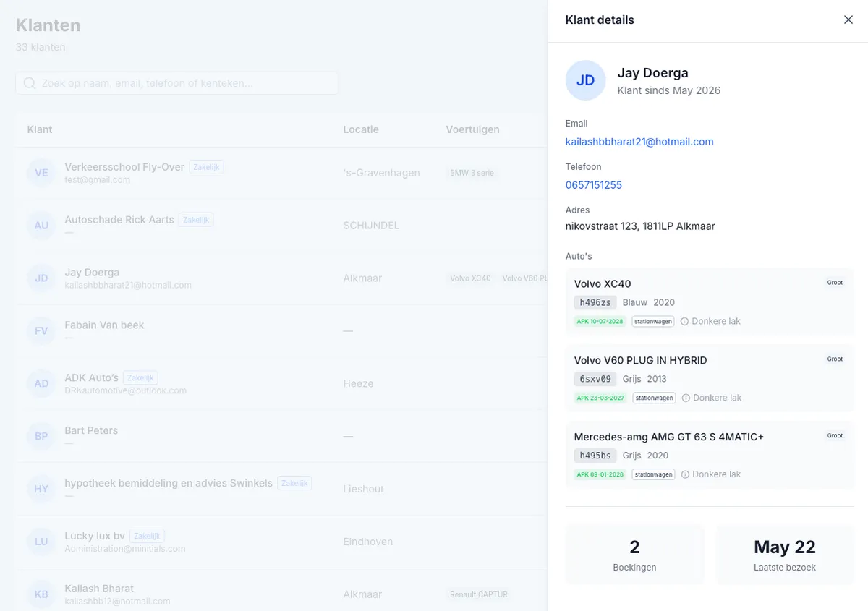Open the Volvo V60 PLUG IN HYBRID card
Viewport: 868px width, 611px height.
710,378
